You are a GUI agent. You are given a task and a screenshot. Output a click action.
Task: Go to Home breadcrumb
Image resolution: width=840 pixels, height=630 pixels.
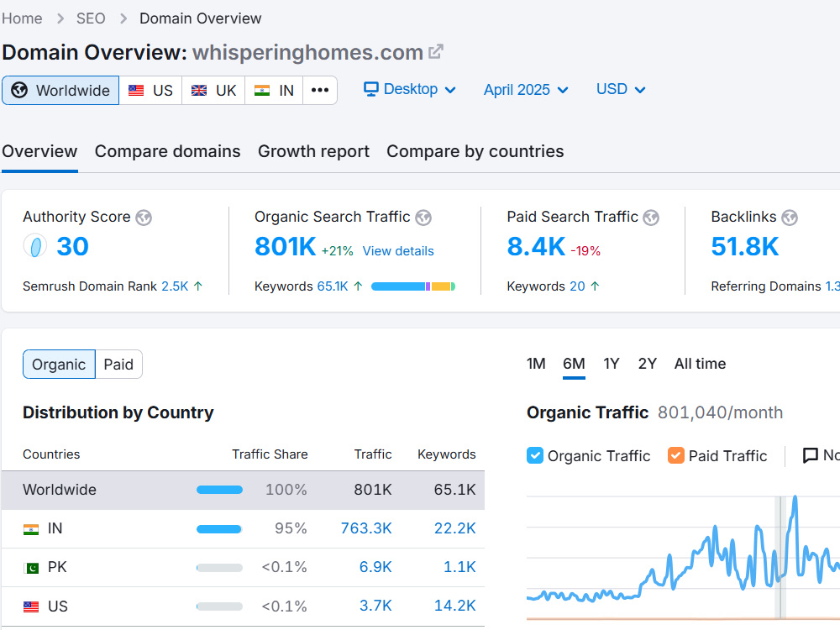(x=22, y=18)
